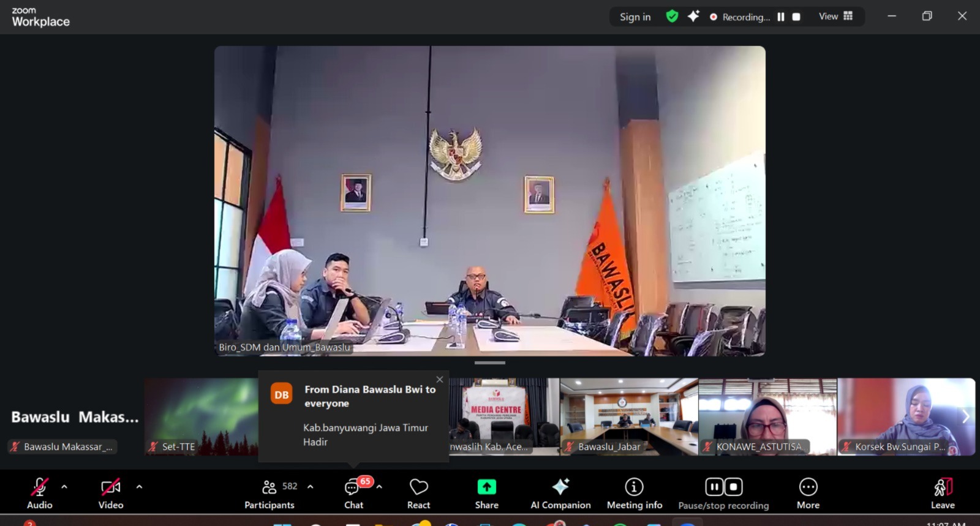Open AI Companion
The height and width of the screenshot is (526, 980).
[x=560, y=494]
